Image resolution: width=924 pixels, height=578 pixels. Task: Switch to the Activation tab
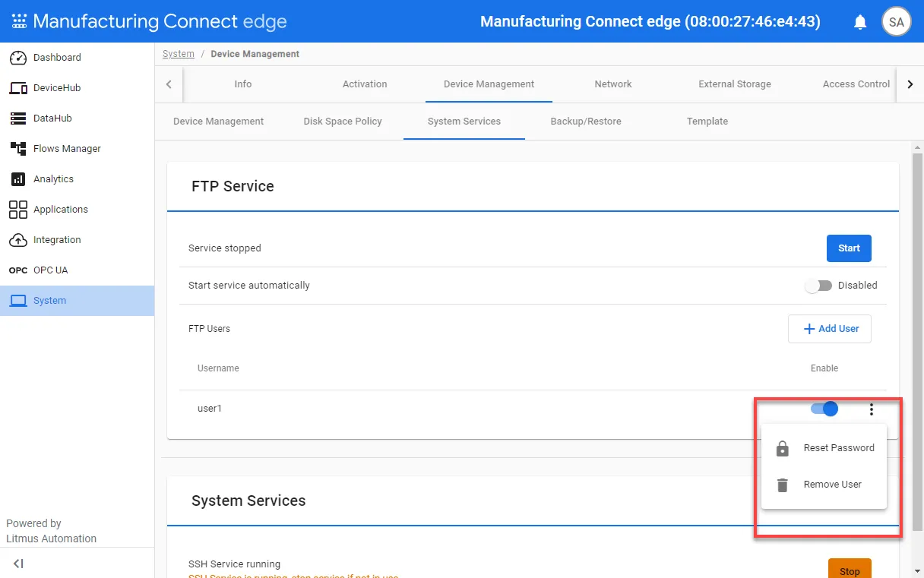pos(365,84)
